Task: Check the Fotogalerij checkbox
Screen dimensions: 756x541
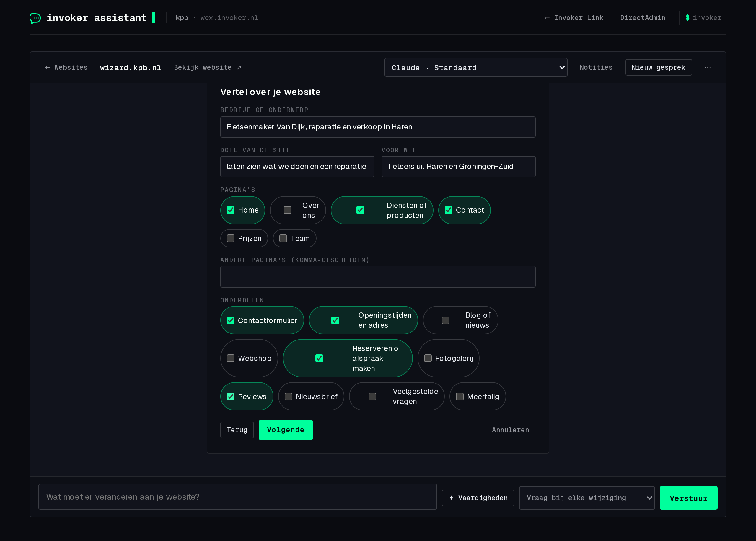Action: (x=428, y=359)
